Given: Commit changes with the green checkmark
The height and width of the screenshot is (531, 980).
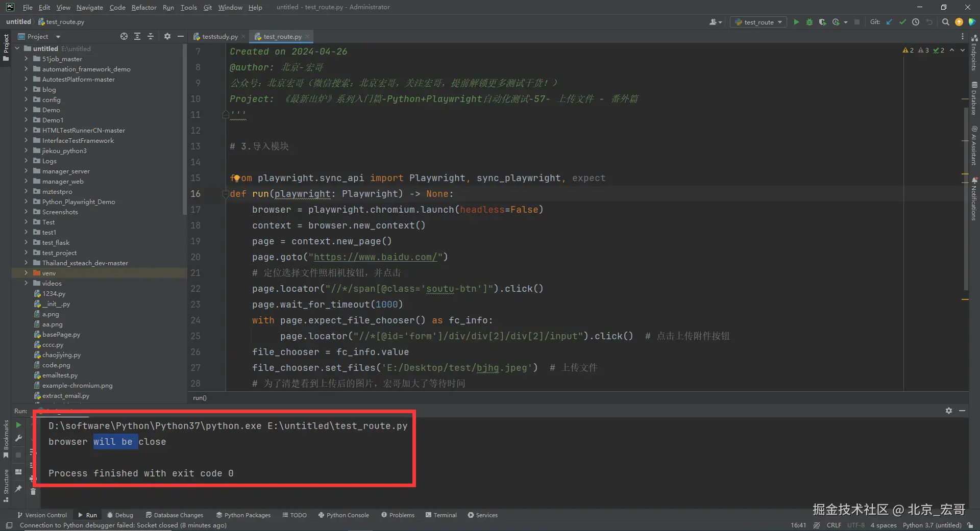Looking at the screenshot, I should [902, 22].
